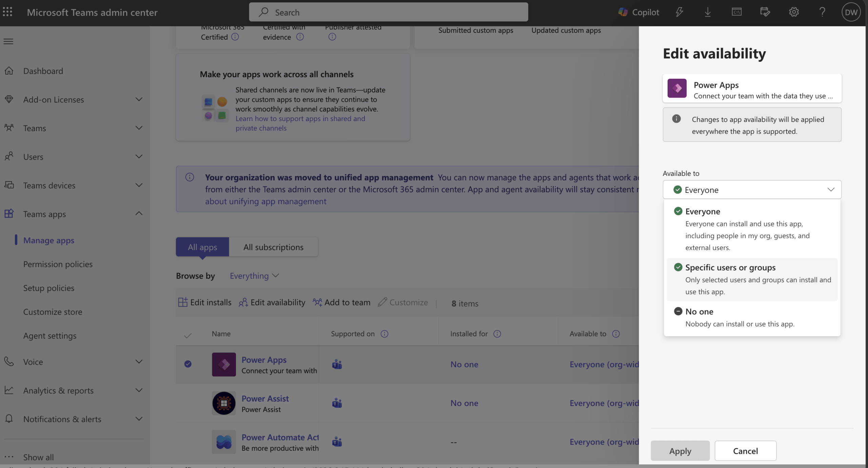Click the Cancel button
This screenshot has height=468, width=868.
click(746, 451)
